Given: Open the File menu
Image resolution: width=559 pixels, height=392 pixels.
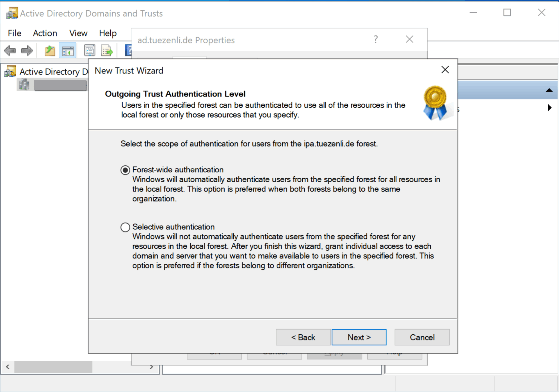Looking at the screenshot, I should pos(14,33).
